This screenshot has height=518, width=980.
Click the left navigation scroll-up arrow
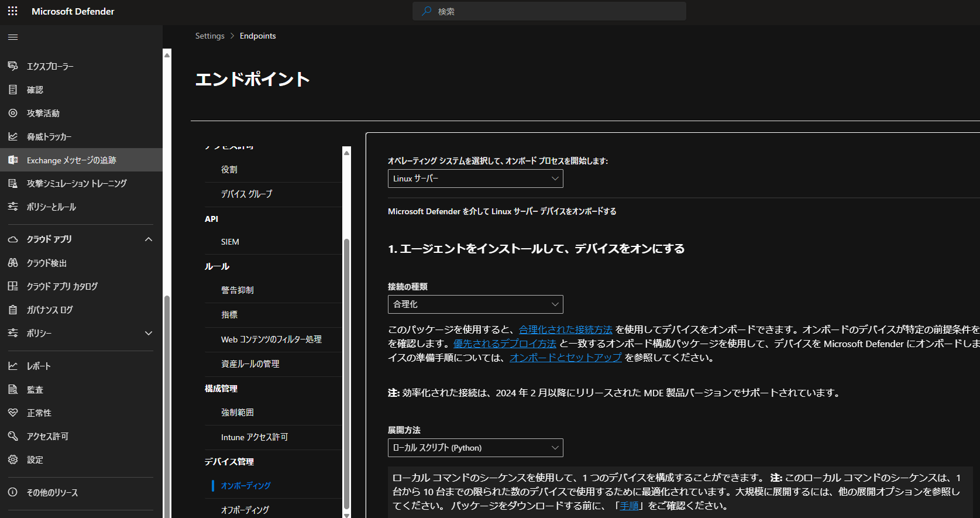(167, 55)
